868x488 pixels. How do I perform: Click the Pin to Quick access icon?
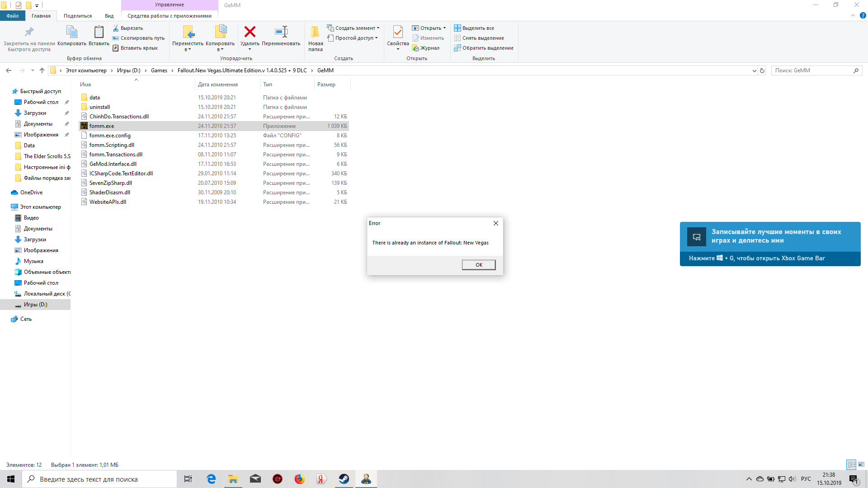click(29, 32)
